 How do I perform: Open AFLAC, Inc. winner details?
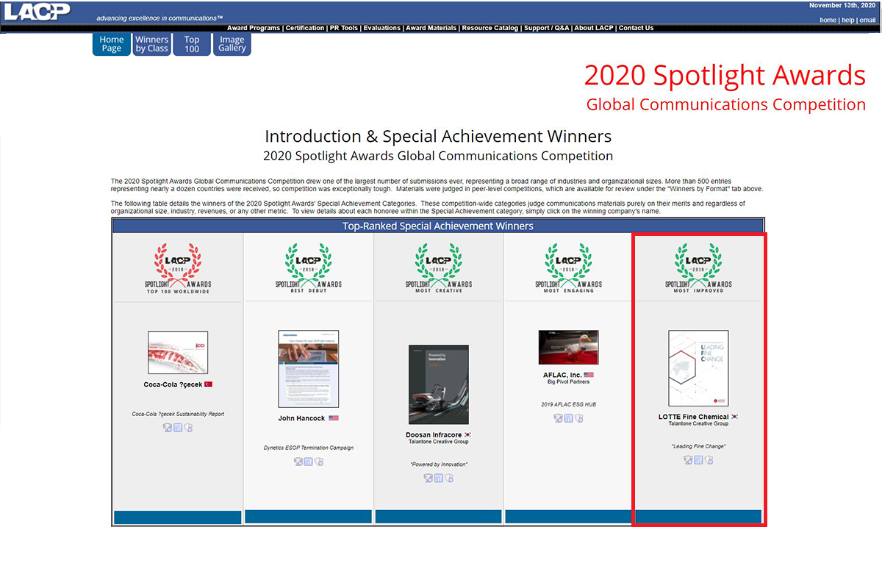point(562,375)
